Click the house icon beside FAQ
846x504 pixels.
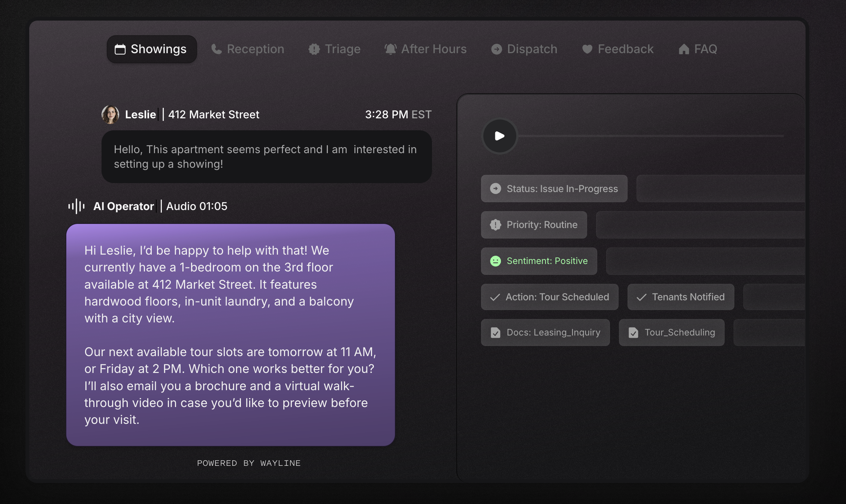tap(684, 49)
